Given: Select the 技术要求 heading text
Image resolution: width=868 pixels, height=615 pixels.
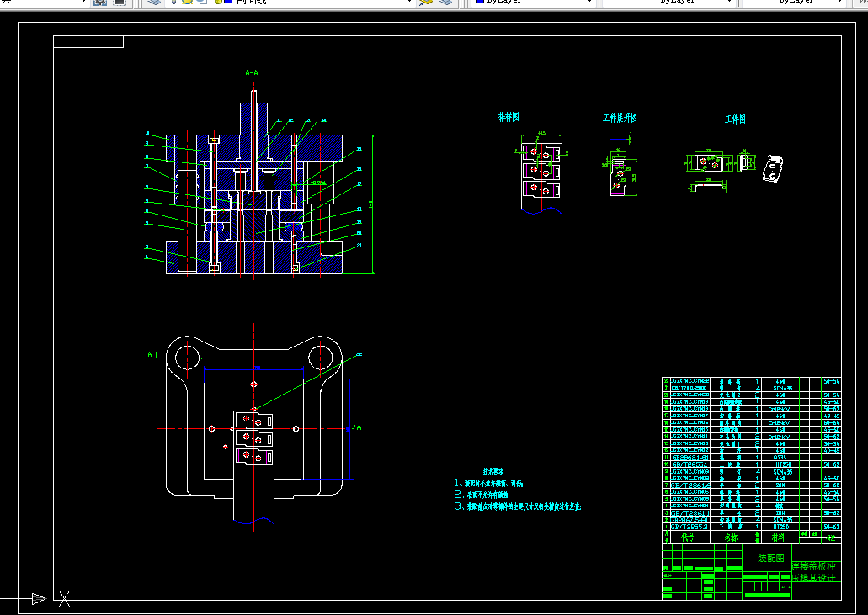Looking at the screenshot, I should [x=493, y=472].
